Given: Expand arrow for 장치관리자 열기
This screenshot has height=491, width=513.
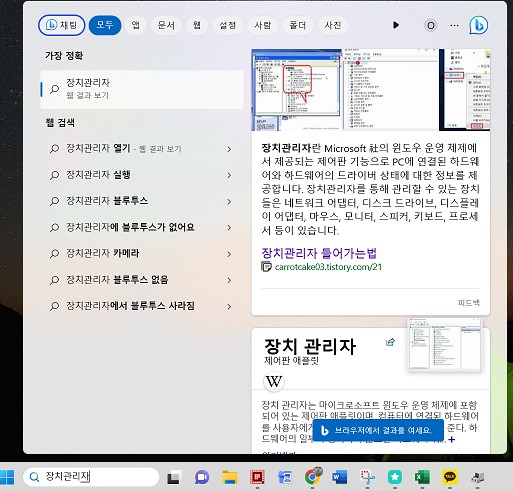Looking at the screenshot, I should pyautogui.click(x=229, y=149).
